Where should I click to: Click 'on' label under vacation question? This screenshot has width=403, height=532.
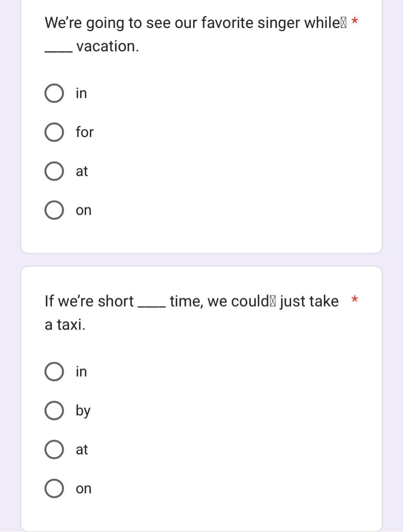coord(83,211)
